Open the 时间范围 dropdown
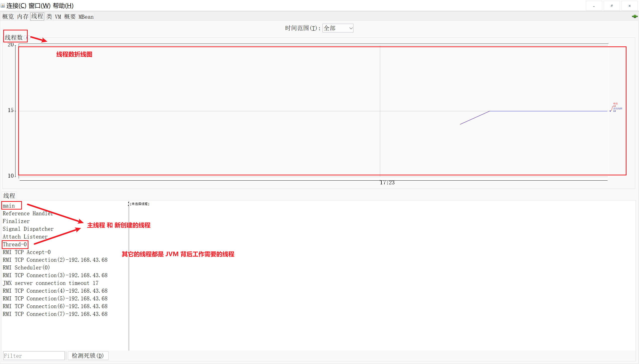The image size is (639, 364). [x=338, y=28]
